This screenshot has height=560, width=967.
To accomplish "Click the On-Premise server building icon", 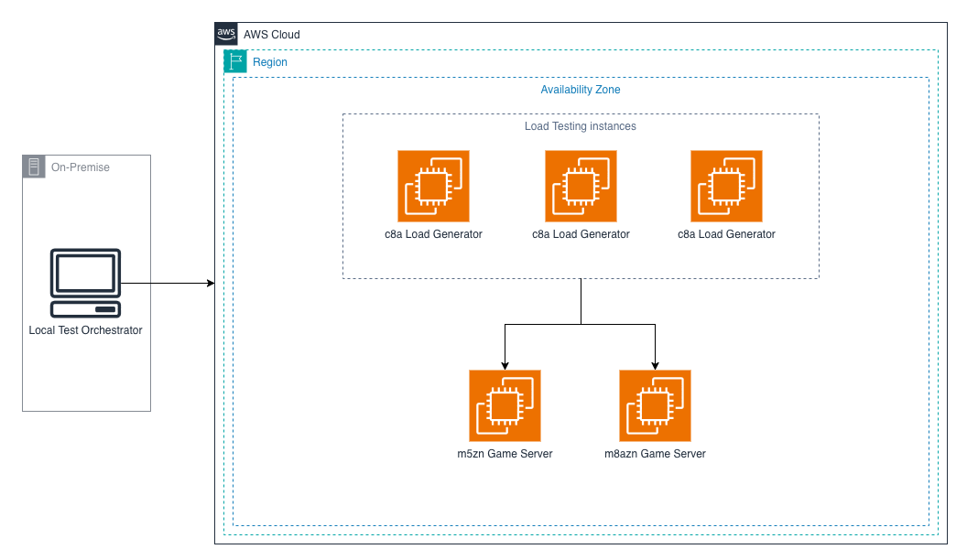I will [x=34, y=167].
